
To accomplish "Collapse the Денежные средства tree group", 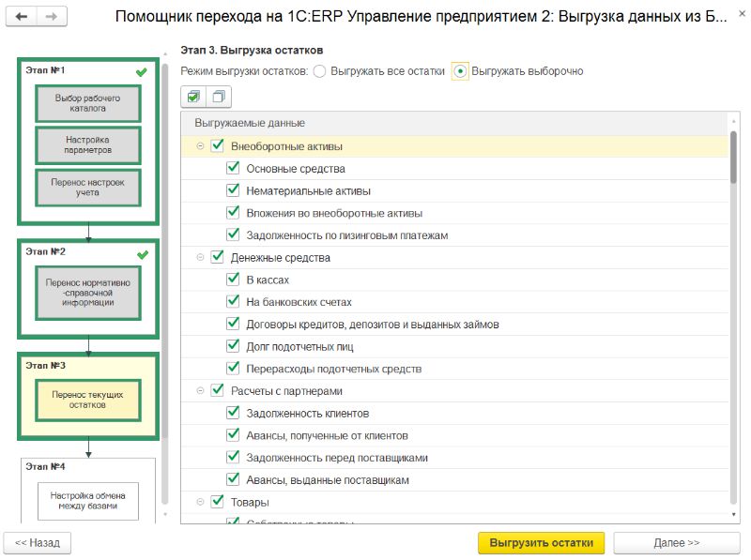I will (x=200, y=258).
